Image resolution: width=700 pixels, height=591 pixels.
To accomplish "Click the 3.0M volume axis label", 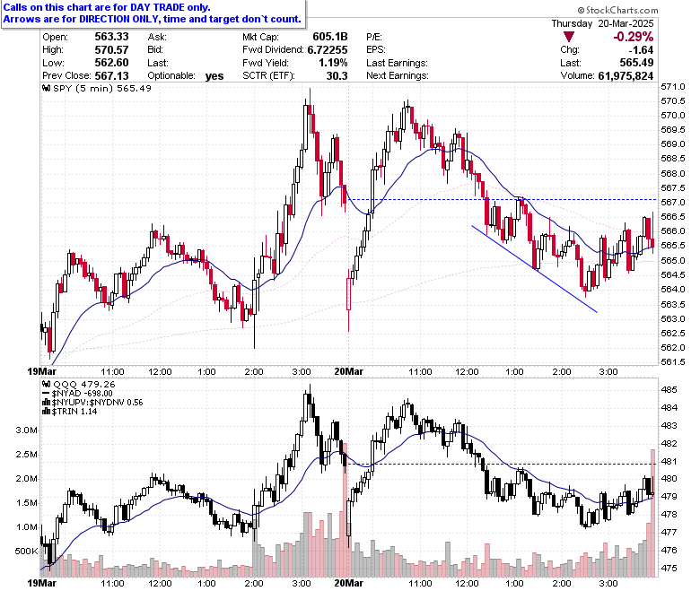I will tap(26, 430).
